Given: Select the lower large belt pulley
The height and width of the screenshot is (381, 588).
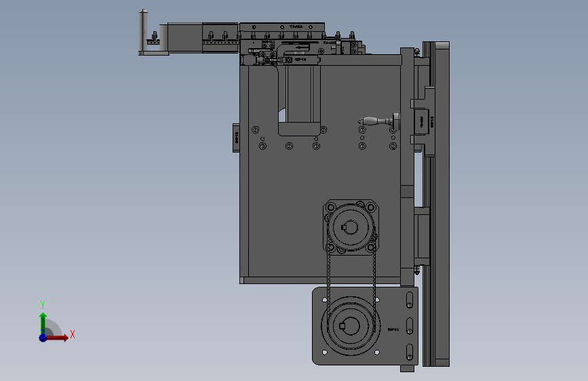Looking at the screenshot, I should point(351,326).
